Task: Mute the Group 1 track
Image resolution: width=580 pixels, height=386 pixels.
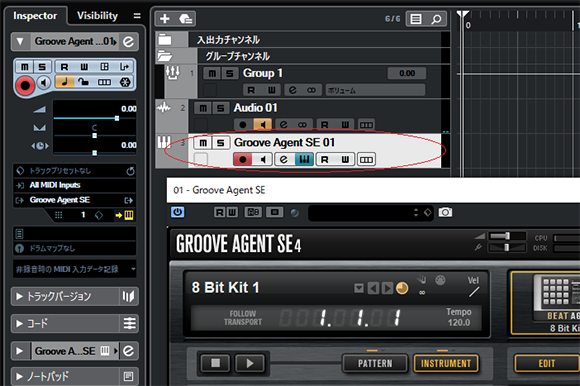Action: pyautogui.click(x=212, y=73)
